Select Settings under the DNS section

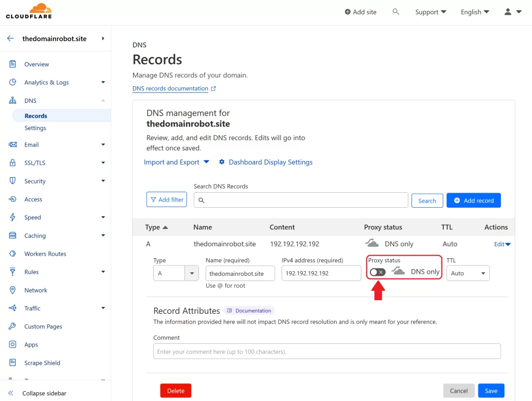tap(35, 128)
